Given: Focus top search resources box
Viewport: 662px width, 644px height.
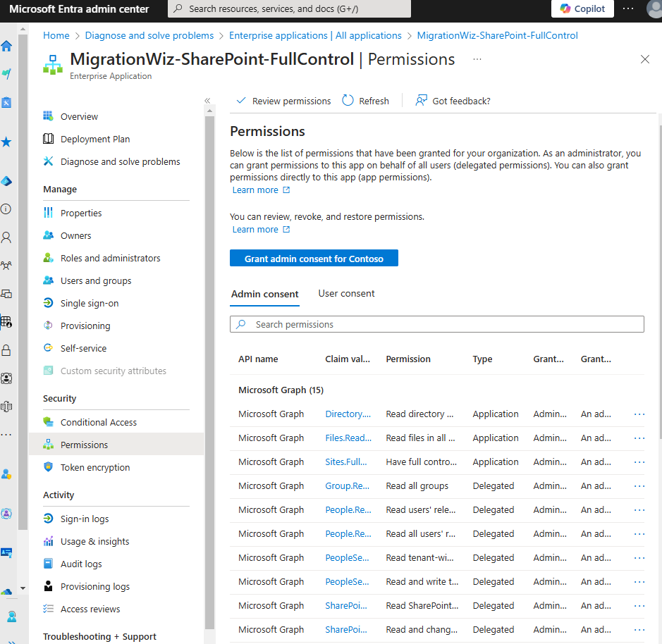Looking at the screenshot, I should click(x=289, y=9).
